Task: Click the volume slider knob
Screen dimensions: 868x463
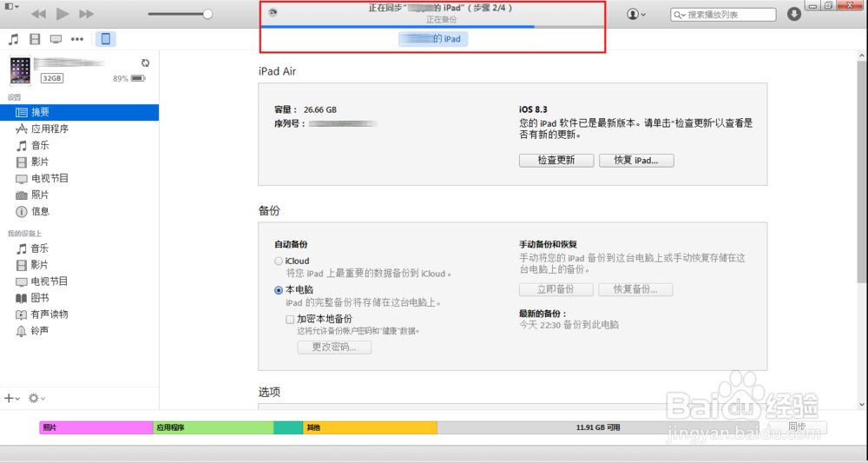Action: pyautogui.click(x=207, y=14)
